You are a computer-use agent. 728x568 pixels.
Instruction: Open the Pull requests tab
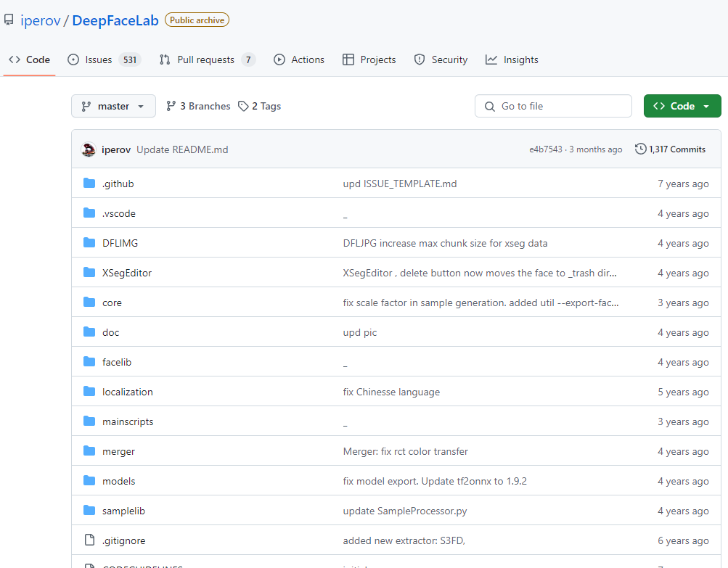(207, 59)
